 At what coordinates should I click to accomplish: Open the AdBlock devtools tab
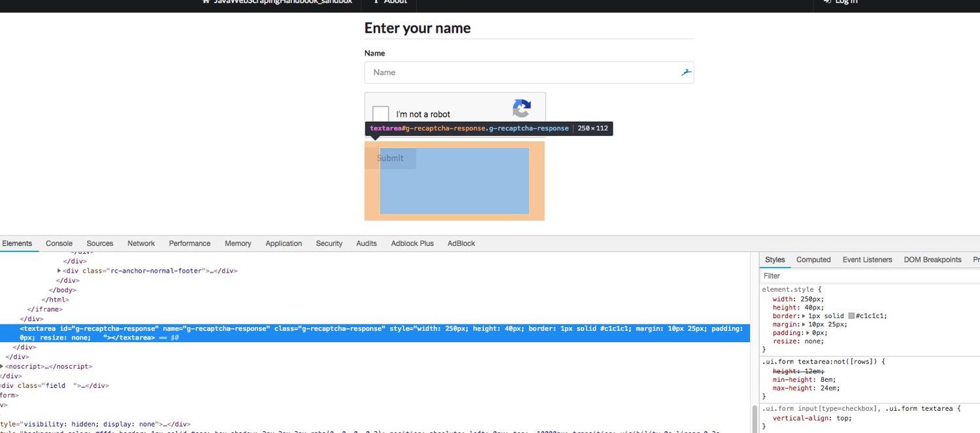[x=461, y=243]
